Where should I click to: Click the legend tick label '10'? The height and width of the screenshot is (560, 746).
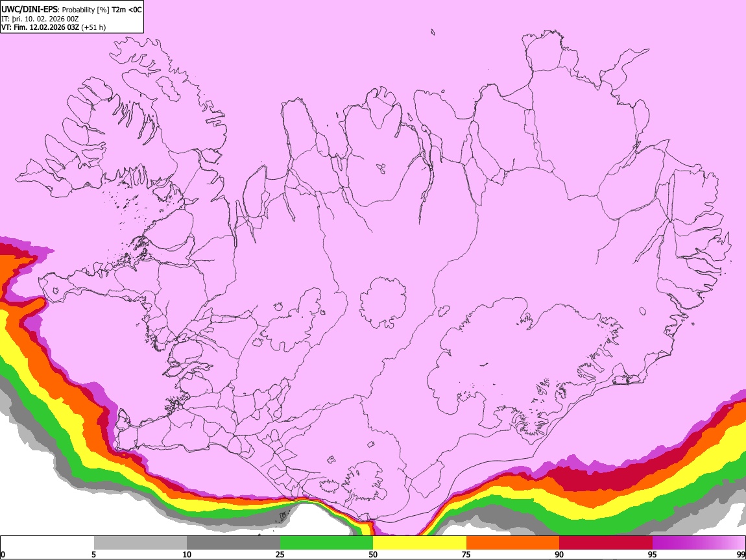point(187,554)
